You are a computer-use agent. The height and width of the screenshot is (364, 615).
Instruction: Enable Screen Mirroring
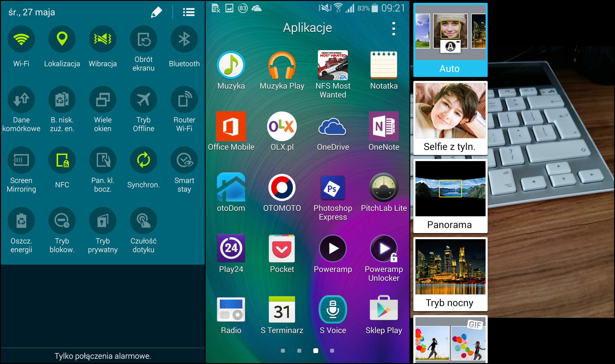(x=21, y=160)
